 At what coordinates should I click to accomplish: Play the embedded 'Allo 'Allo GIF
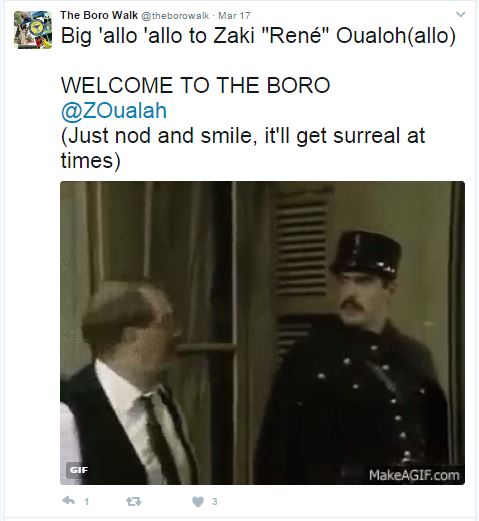tap(262, 333)
